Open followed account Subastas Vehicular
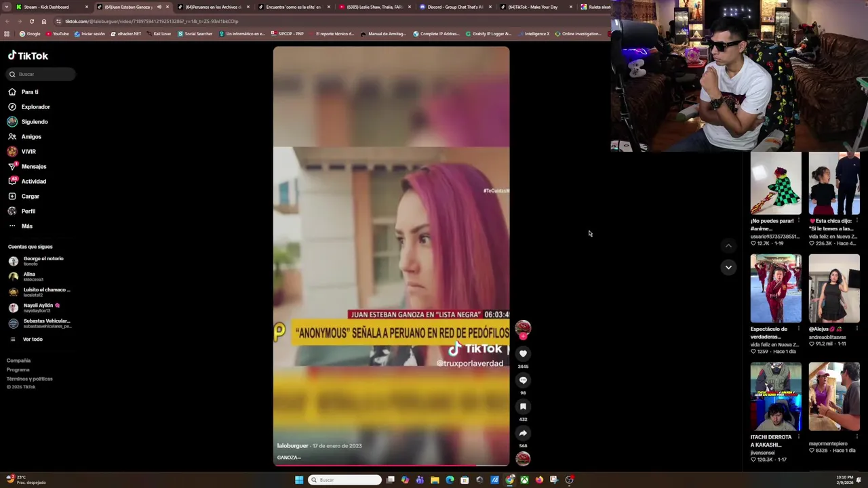Image resolution: width=868 pixels, height=488 pixels. pos(39,323)
